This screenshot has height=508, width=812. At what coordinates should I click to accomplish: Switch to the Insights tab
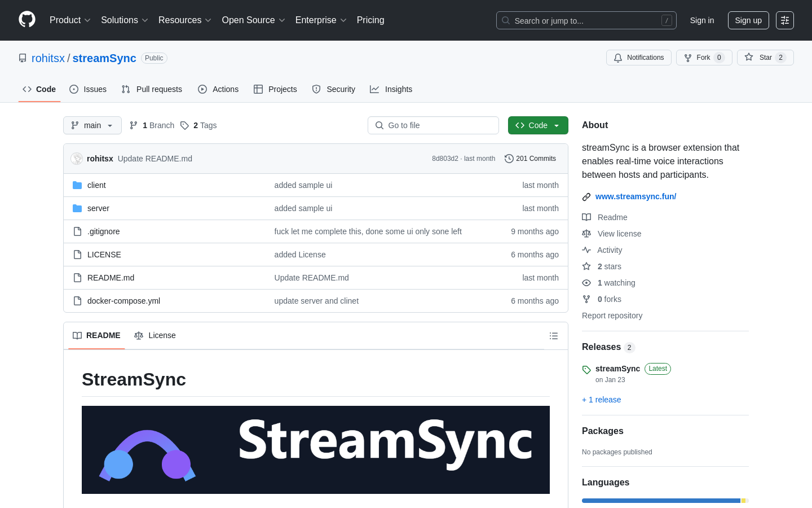(391, 89)
